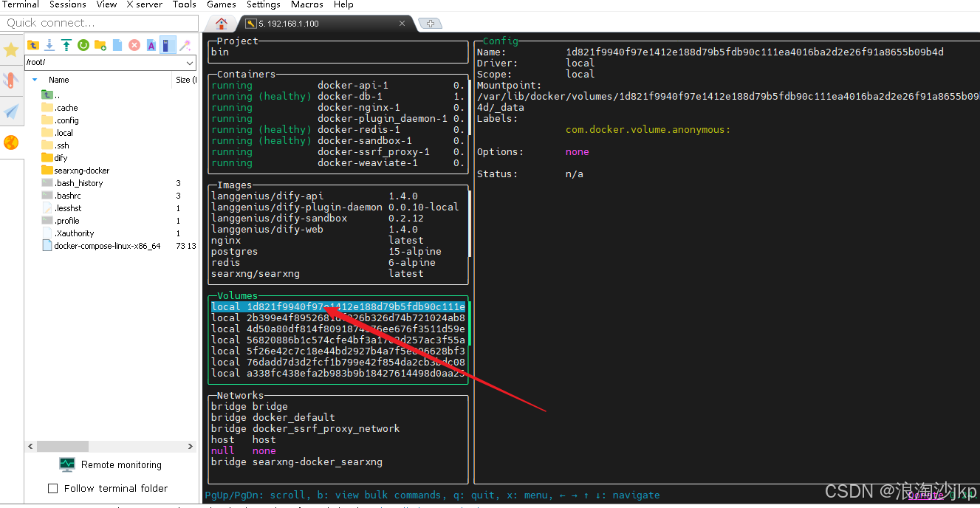Select docker-weaviate-1 container row
Image resolution: width=980 pixels, height=508 pixels.
point(337,163)
